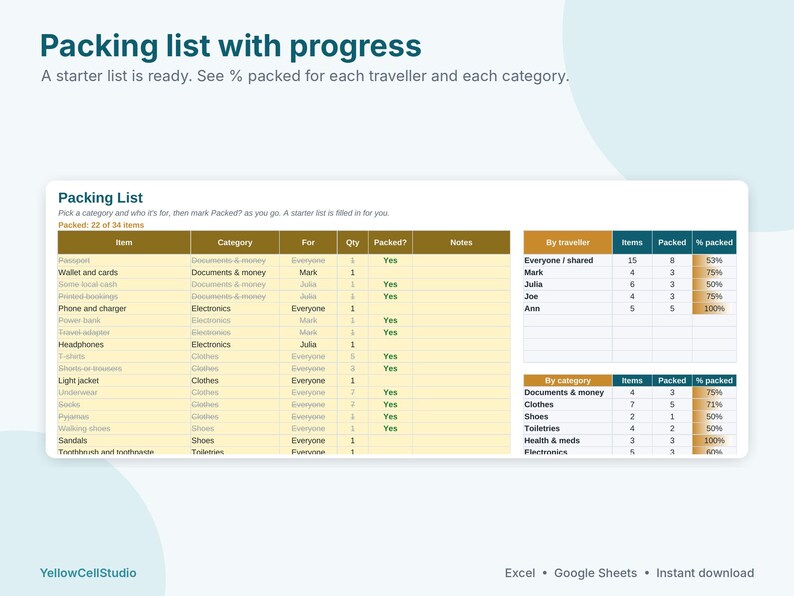Viewport: 794px width, 596px height.
Task: Click the 'Shoes' category cell of Sandals
Action: coord(235,441)
